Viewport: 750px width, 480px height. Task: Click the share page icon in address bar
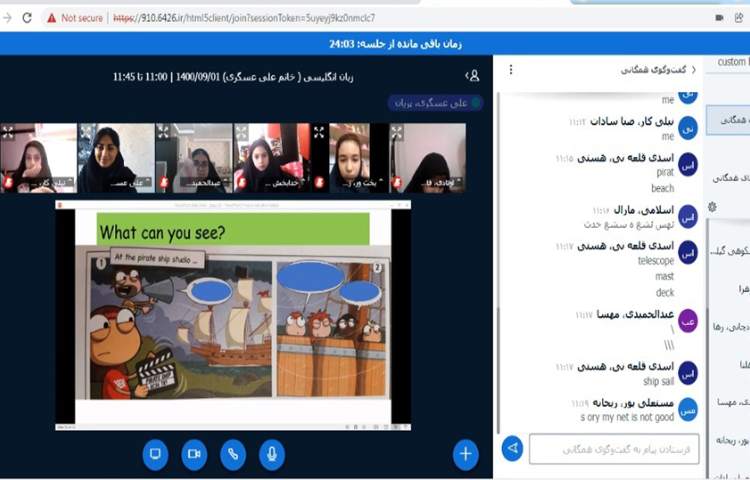tap(739, 18)
